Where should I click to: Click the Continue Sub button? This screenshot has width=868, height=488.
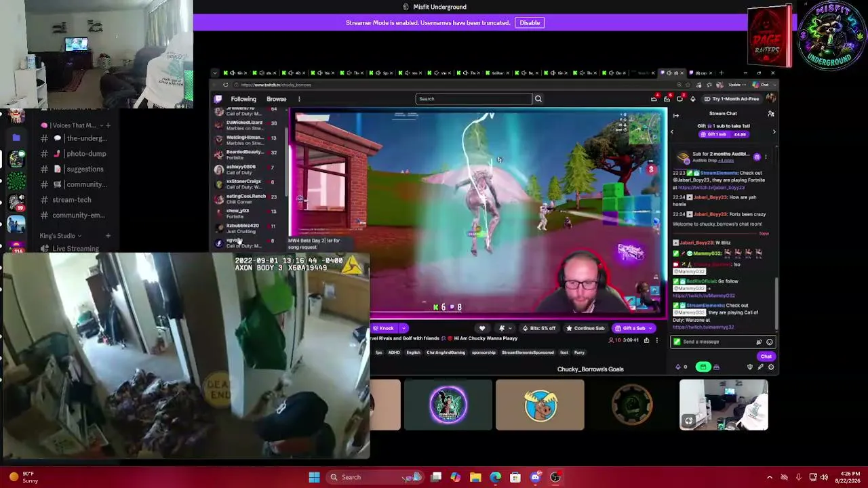click(x=585, y=328)
